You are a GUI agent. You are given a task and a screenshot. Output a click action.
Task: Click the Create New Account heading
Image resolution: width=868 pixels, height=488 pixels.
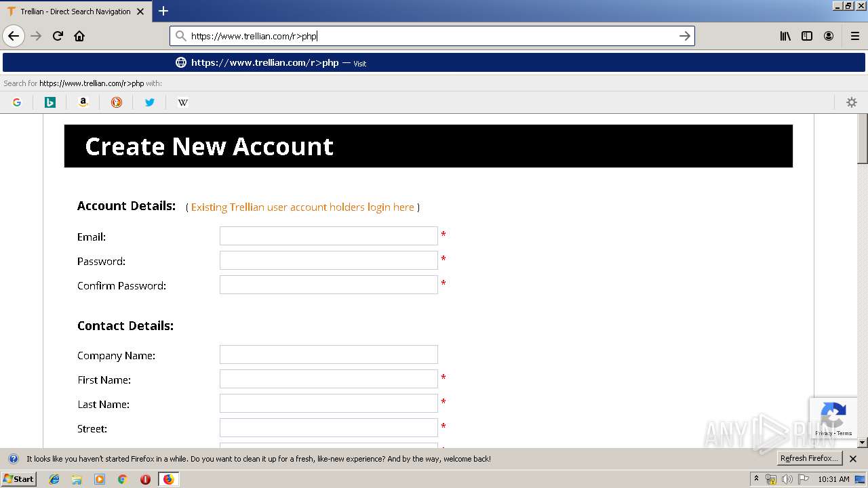tap(209, 146)
